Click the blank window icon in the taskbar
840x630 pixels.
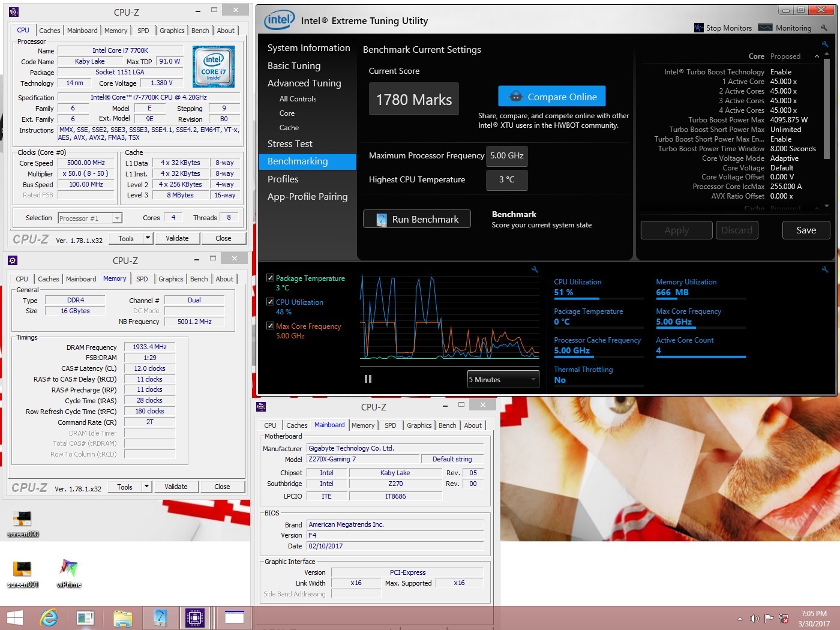(234, 617)
